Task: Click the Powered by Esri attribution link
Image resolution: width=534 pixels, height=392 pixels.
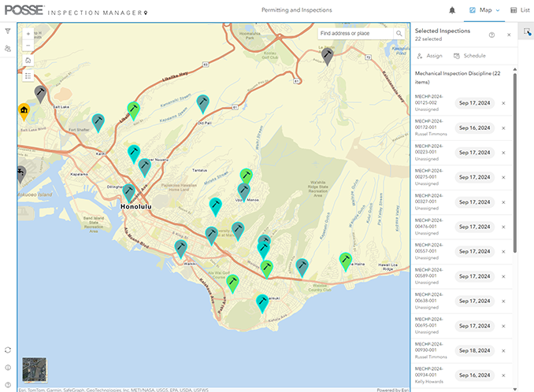Action: point(393,390)
